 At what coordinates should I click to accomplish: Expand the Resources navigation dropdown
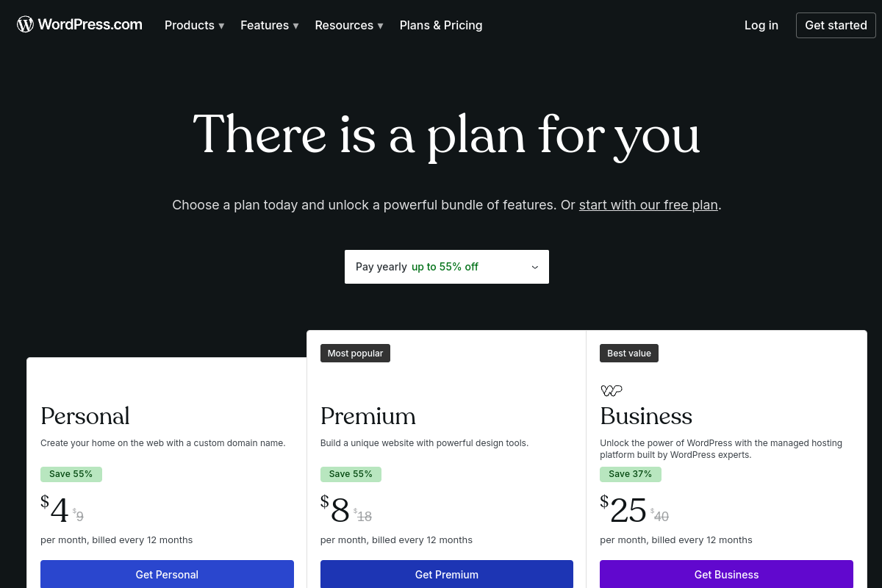pyautogui.click(x=349, y=25)
